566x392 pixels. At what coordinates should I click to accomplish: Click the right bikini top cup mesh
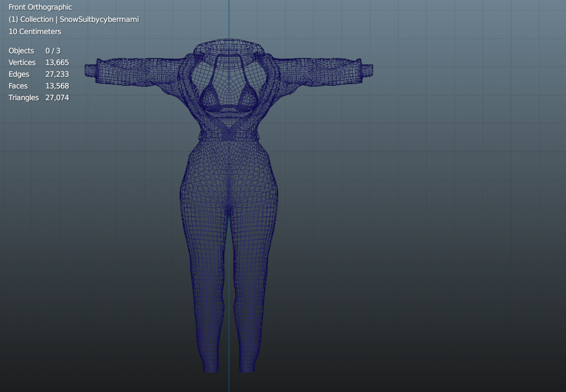point(248,96)
